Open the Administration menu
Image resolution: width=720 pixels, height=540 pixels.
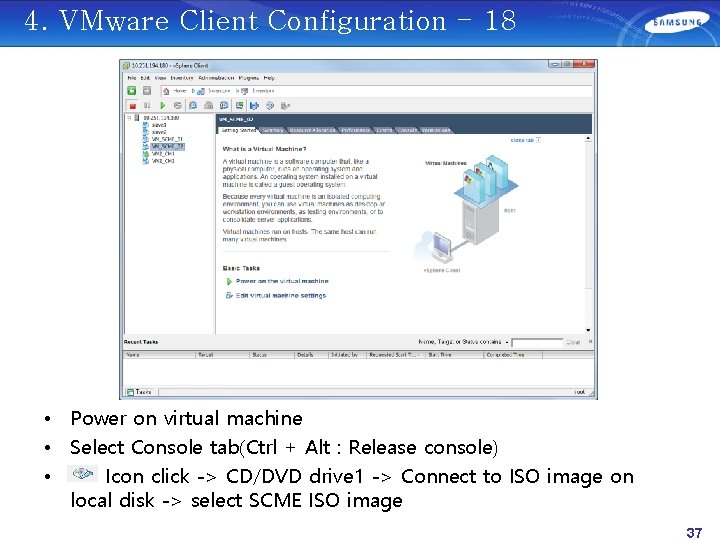tap(216, 78)
